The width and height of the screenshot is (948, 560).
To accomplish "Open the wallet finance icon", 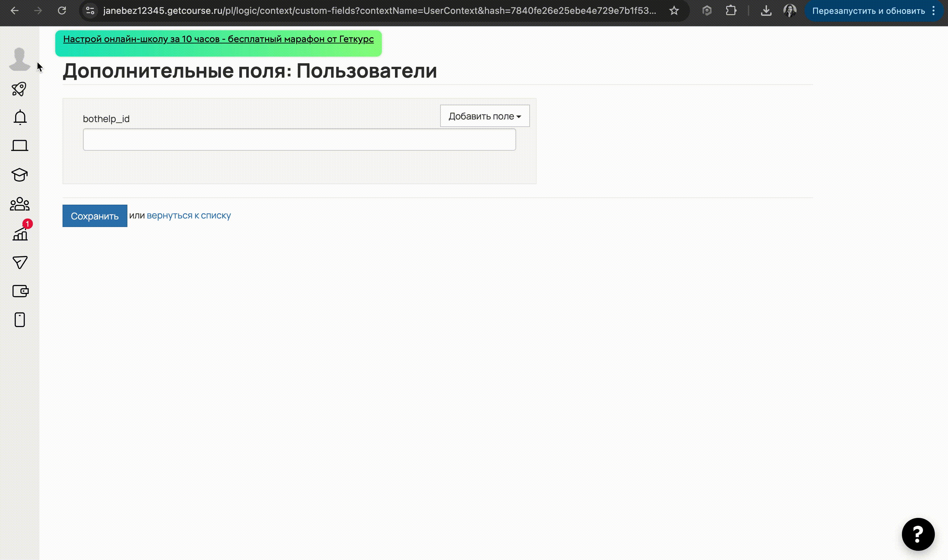I will point(20,291).
